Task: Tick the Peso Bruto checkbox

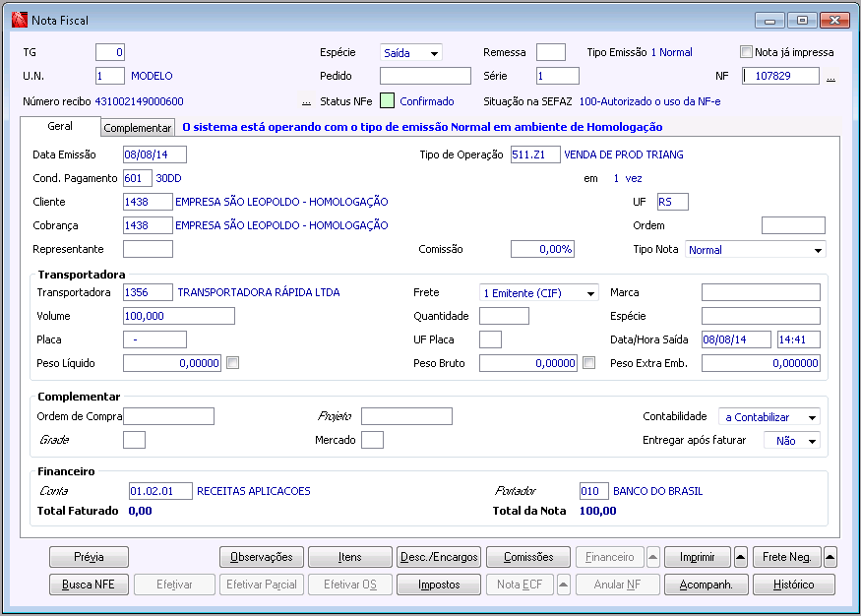Action: (588, 363)
